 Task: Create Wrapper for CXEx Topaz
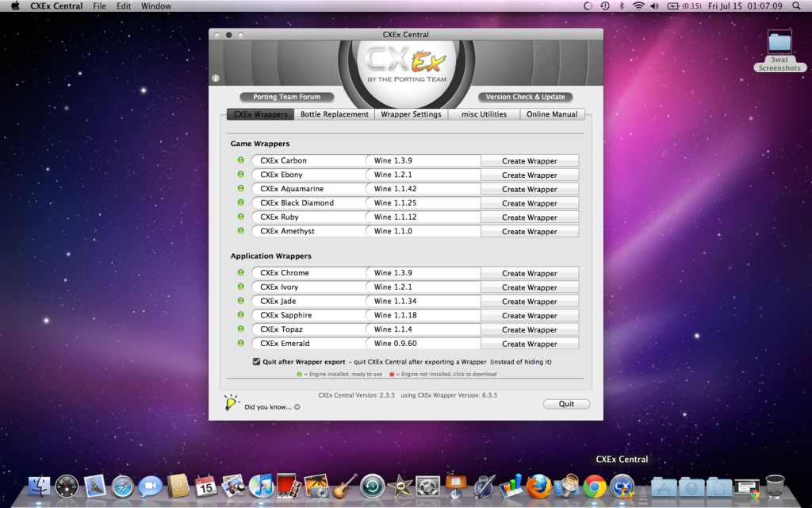[529, 329]
